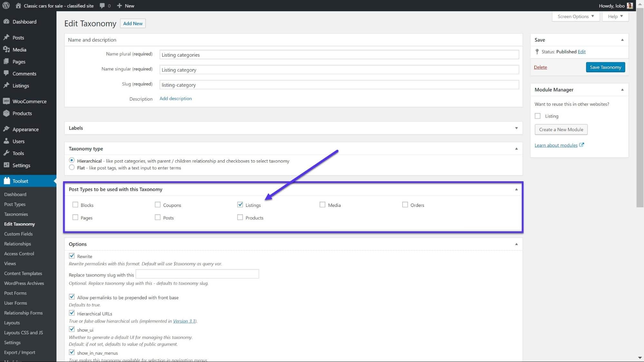
Task: Open the Edit Taxonomy menu item
Action: 19,224
